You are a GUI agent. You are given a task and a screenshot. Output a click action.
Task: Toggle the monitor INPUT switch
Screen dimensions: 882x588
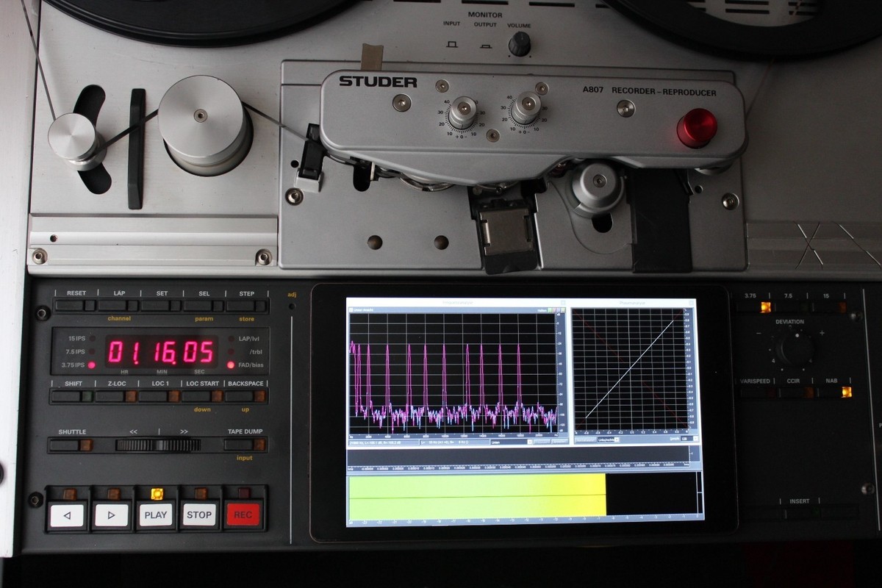[x=452, y=43]
